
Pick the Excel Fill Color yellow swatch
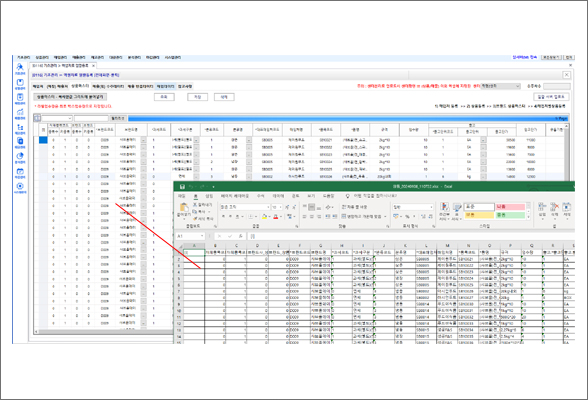click(x=264, y=217)
